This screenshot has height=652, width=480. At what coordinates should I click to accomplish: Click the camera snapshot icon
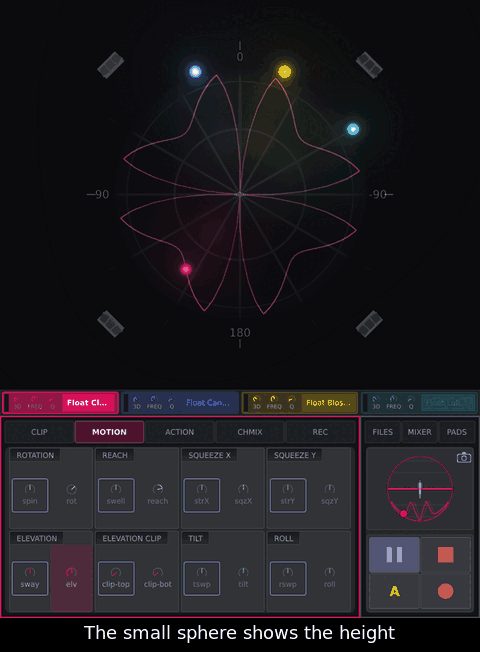(464, 458)
